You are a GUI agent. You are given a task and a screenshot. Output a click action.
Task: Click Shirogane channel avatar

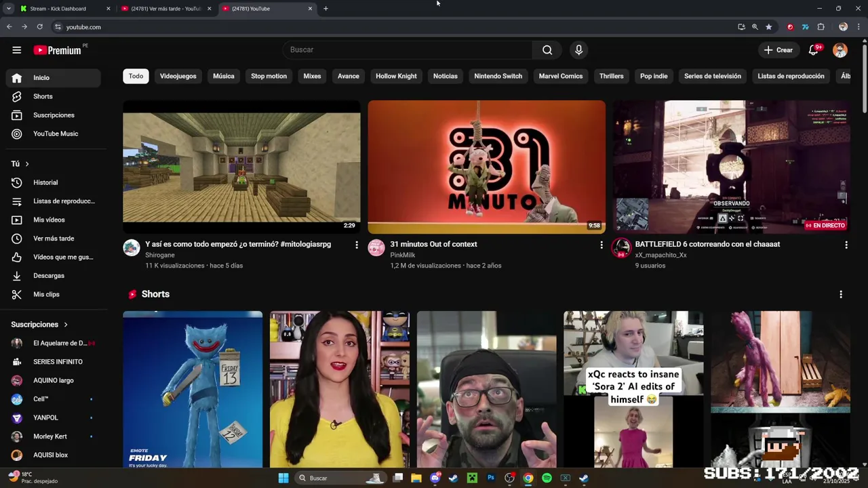[132, 247]
